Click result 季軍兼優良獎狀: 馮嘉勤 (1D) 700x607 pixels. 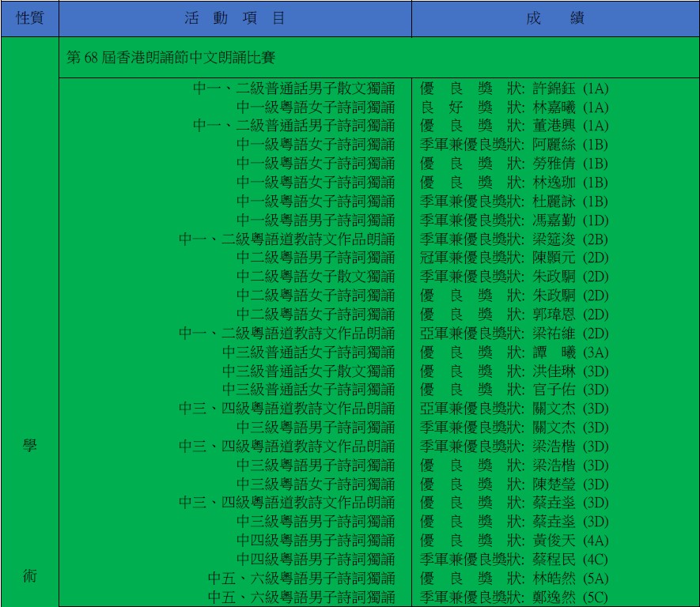514,220
